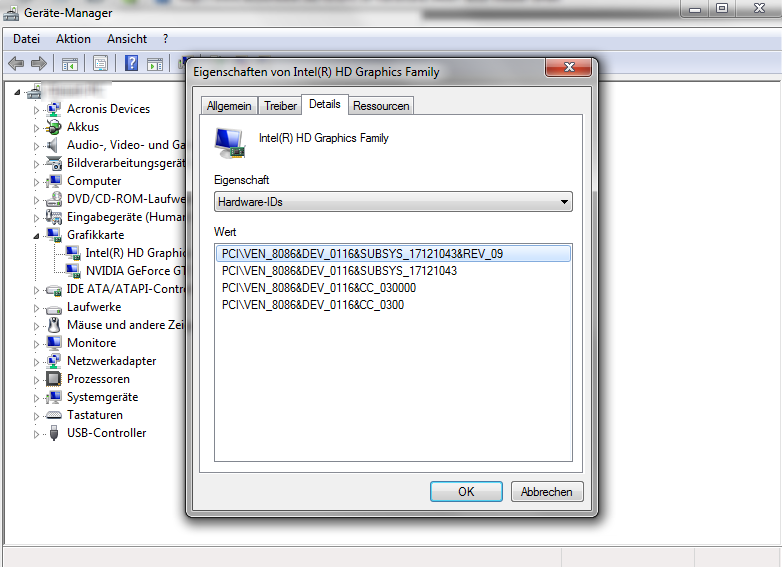Open the Eigenschaft Hardware-IDs dropdown
The width and height of the screenshot is (782, 567).
click(x=393, y=202)
